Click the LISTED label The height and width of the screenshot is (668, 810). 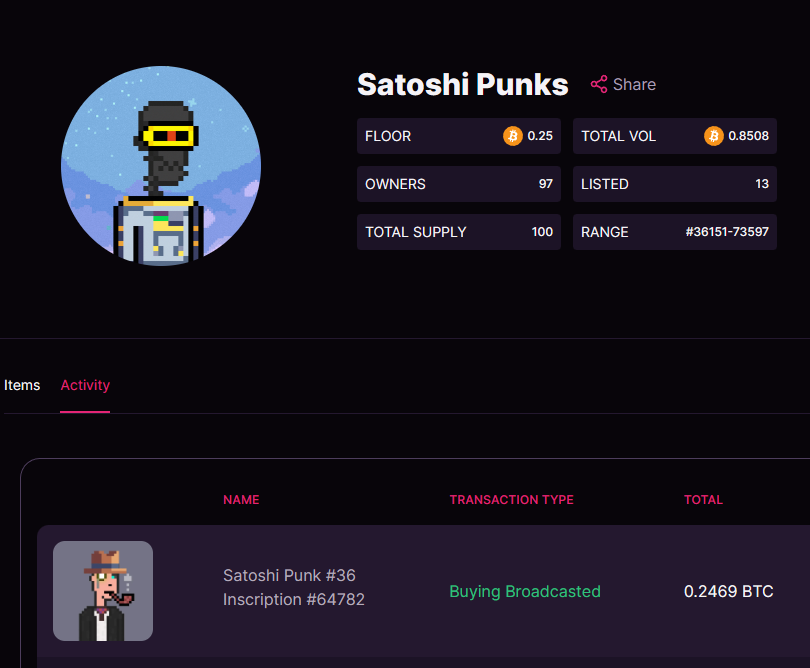605,184
